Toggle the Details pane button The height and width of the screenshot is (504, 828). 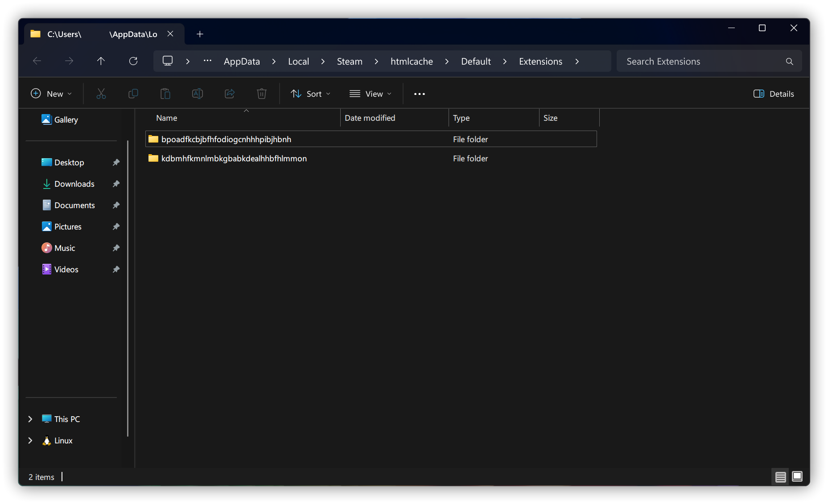[774, 94]
